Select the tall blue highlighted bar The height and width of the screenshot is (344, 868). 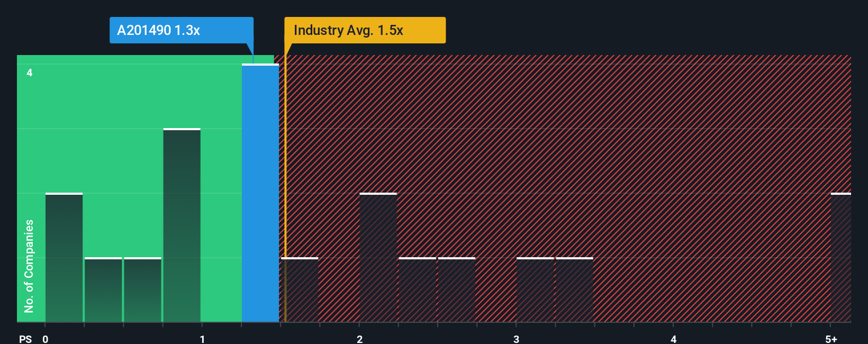pyautogui.click(x=260, y=193)
